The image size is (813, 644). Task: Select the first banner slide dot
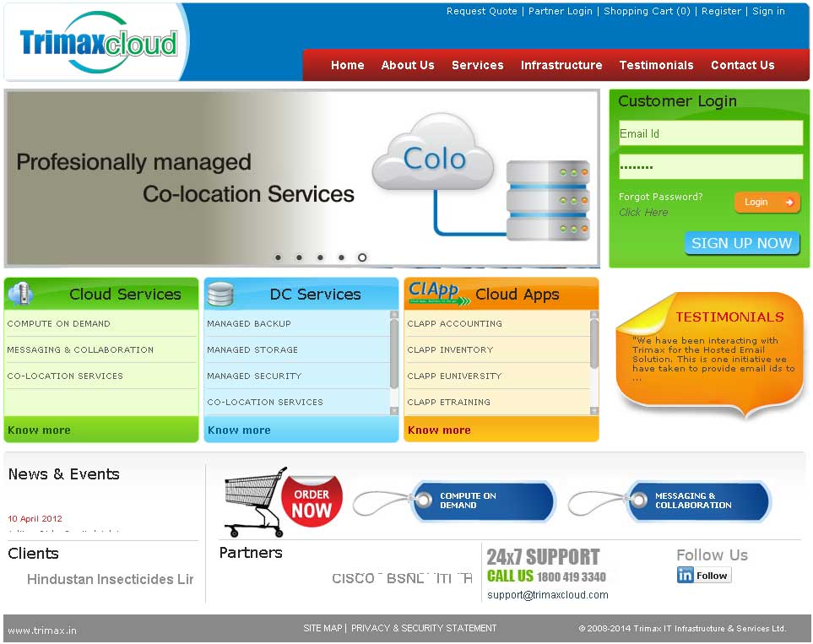pyautogui.click(x=278, y=257)
